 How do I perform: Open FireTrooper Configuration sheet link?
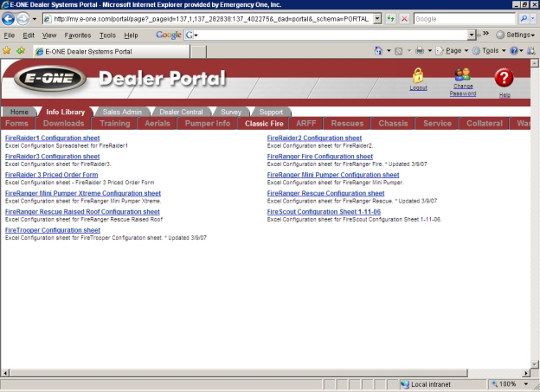(53, 230)
